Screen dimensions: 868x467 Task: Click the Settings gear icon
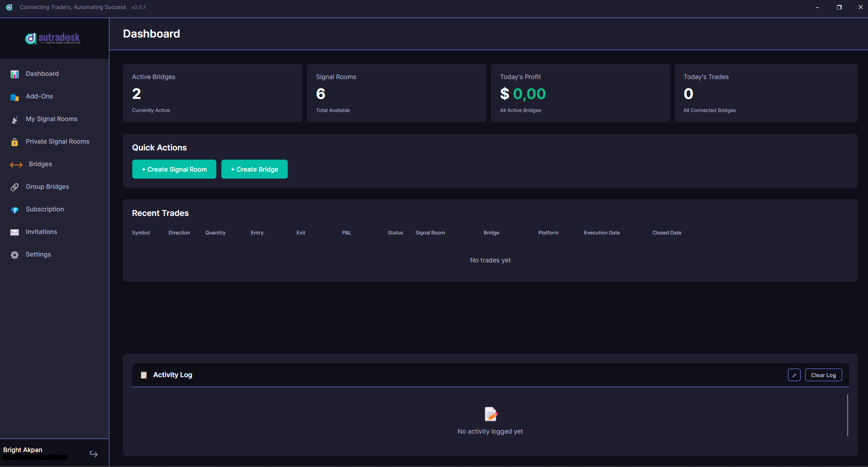(14, 255)
